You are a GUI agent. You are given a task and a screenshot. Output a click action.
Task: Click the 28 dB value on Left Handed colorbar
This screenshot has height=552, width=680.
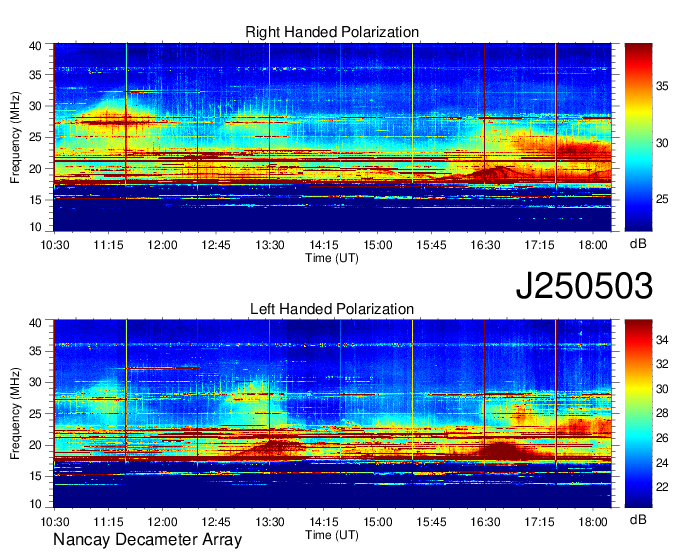click(662, 413)
